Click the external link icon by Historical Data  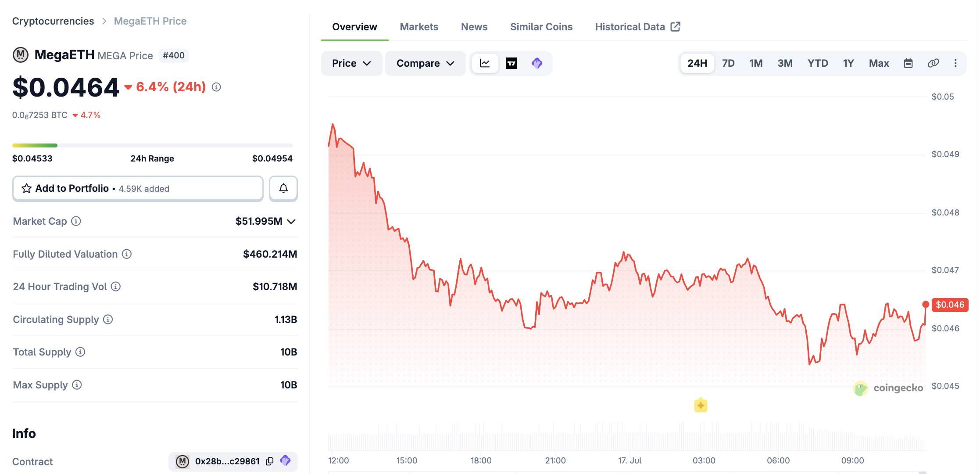676,27
